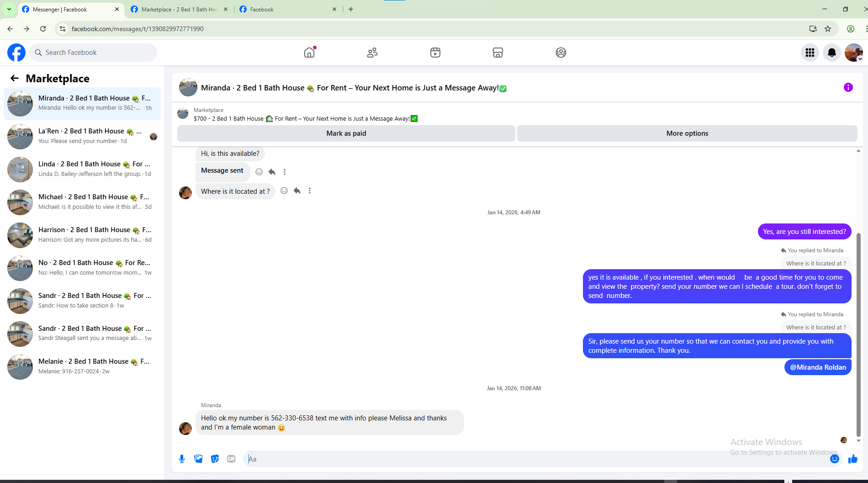Open Melanie conversation in list
This screenshot has width=868, height=483.
pyautogui.click(x=82, y=367)
